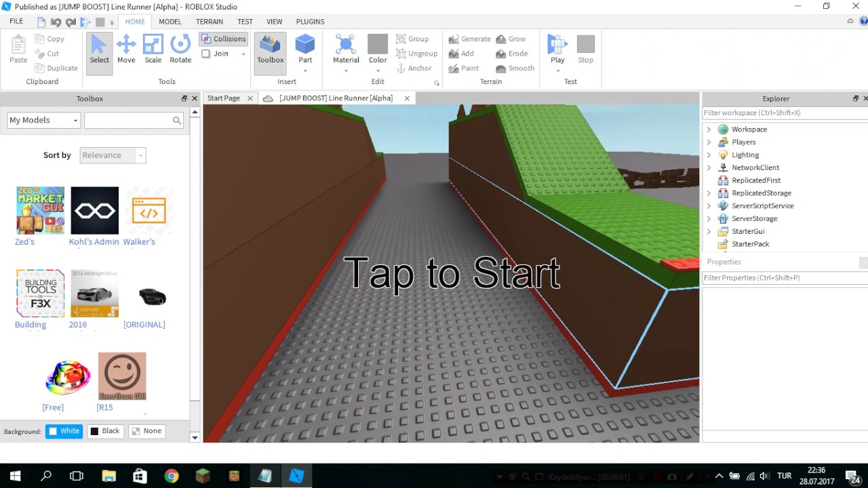Click the Cut button
The image size is (868, 488).
point(47,54)
